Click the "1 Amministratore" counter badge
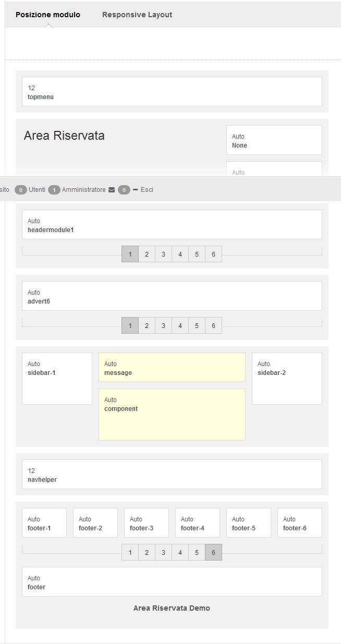The width and height of the screenshot is (341, 644). [x=55, y=189]
